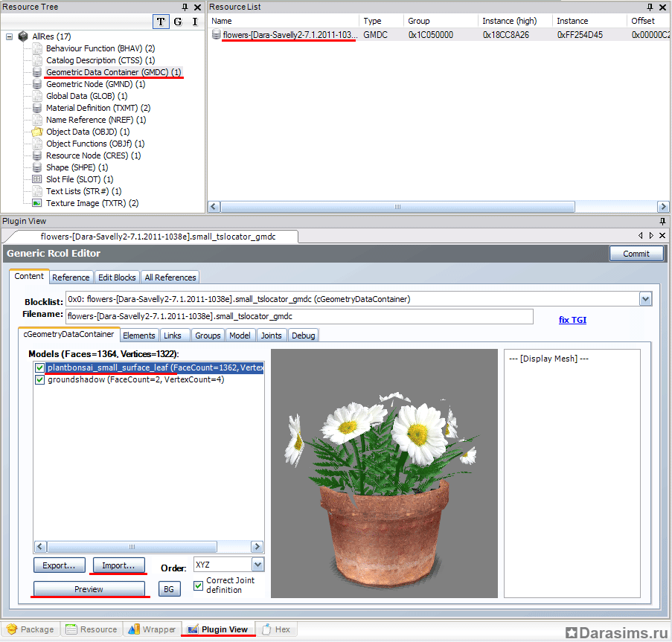Select the Slot File (SLOT) icon

[37, 179]
